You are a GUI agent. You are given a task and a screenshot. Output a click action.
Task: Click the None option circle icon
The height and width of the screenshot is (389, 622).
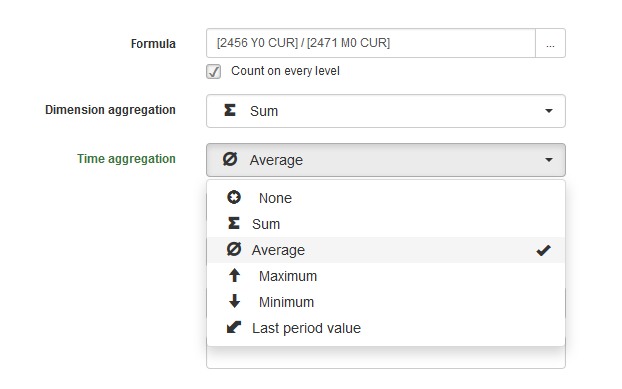tap(234, 197)
